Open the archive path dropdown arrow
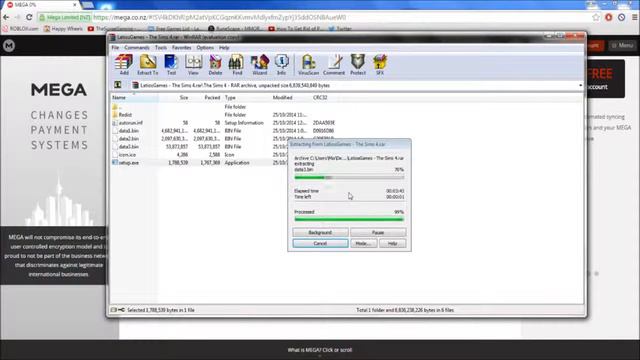640x360 pixels. pos(580,85)
